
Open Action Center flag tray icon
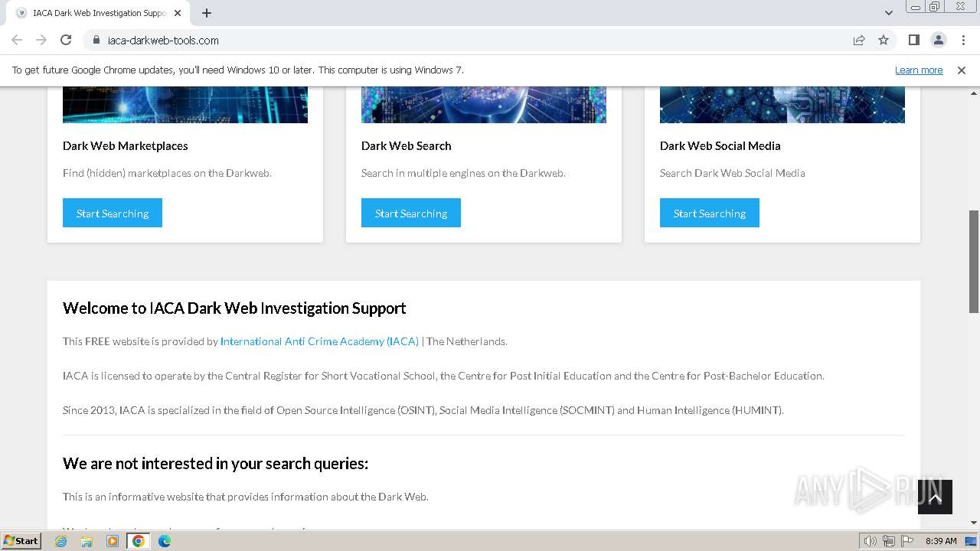coord(907,541)
